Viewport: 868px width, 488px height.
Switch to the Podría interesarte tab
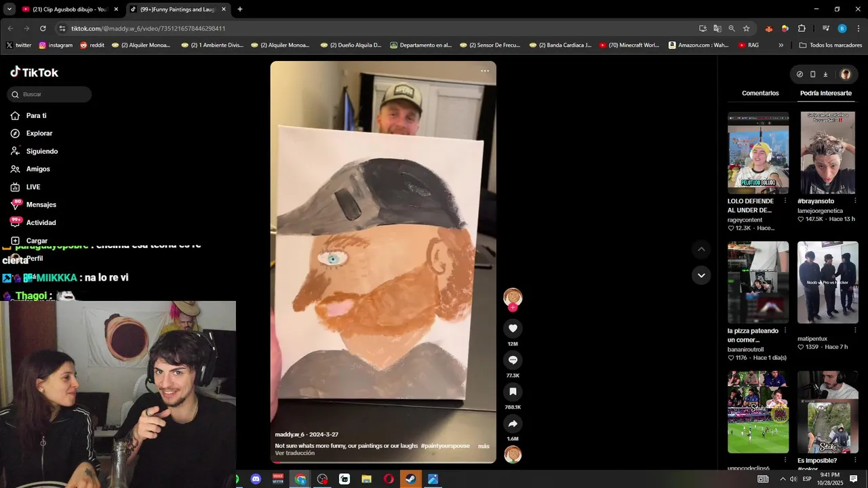pos(825,93)
